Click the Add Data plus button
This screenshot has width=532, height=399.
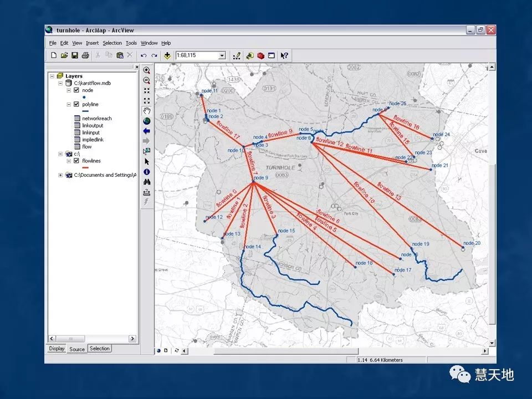pos(167,55)
